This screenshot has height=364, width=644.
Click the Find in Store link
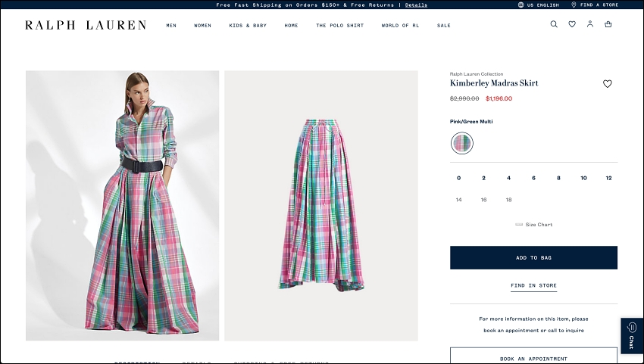pos(533,285)
